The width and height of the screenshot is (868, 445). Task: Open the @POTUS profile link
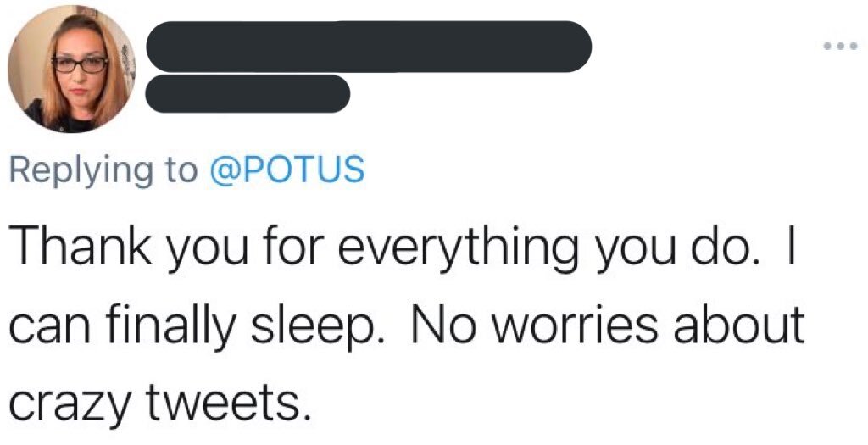(x=288, y=170)
